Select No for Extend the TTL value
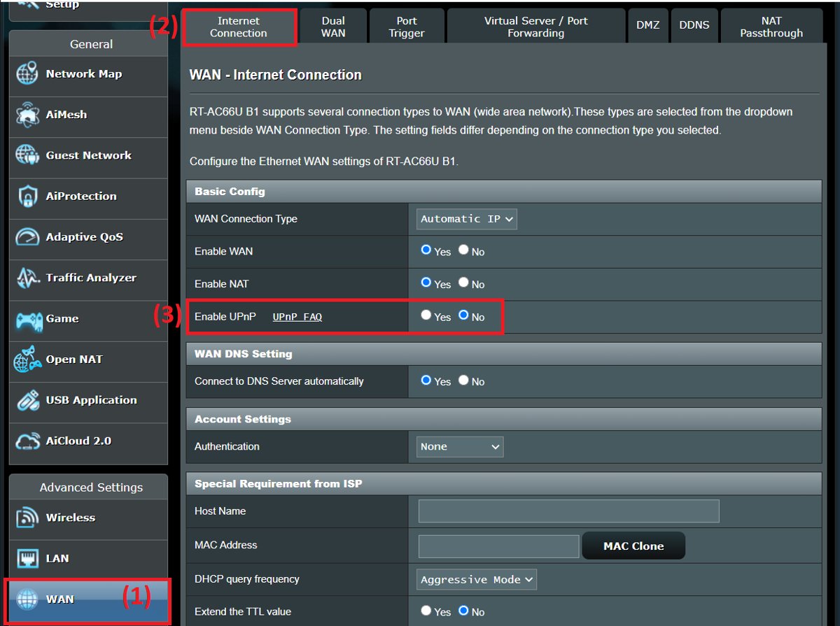 pyautogui.click(x=463, y=610)
